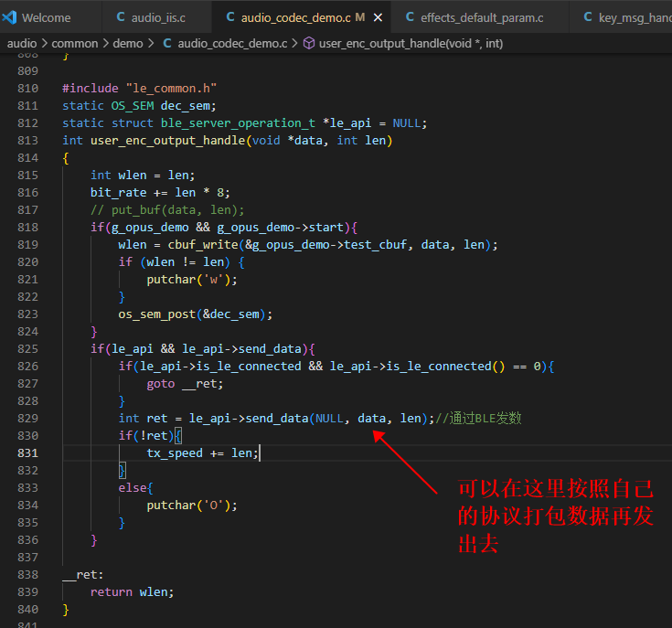This screenshot has height=628, width=672.
Task: Click the commented put_buf line 817
Action: (167, 210)
